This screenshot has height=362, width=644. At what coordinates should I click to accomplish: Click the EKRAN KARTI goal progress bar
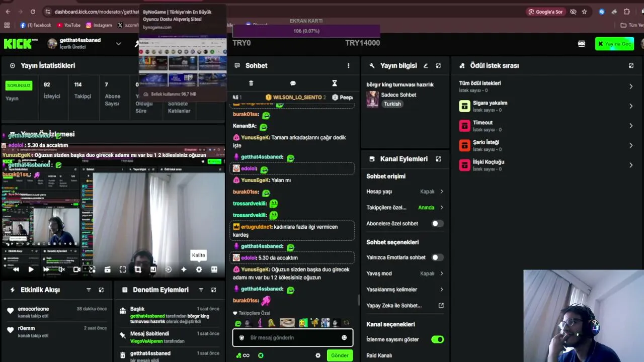point(306,31)
